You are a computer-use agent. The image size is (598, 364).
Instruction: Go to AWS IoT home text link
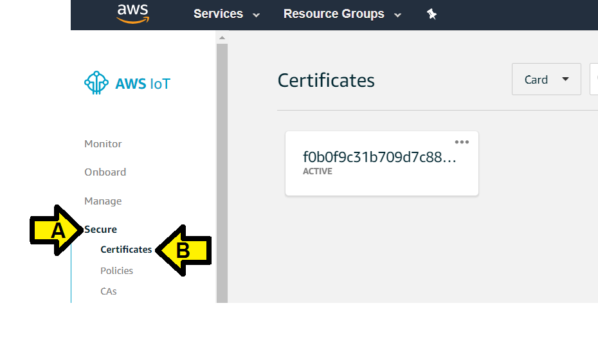[x=143, y=84]
